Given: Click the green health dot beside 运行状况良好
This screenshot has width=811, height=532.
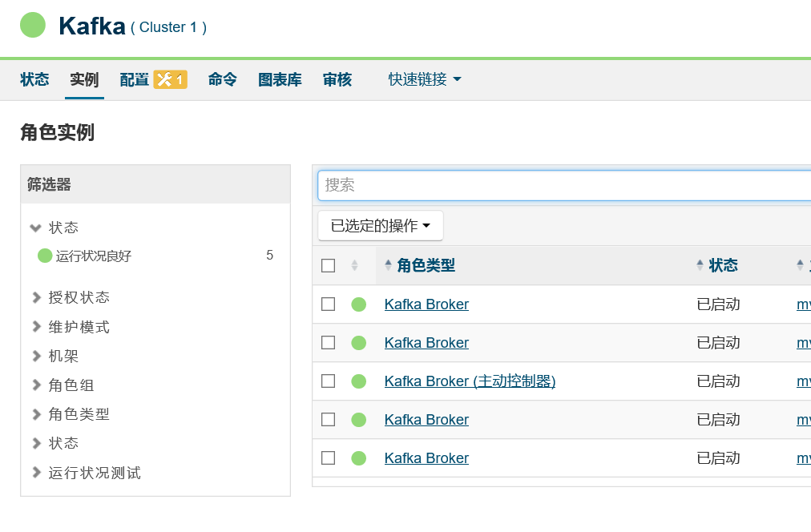Looking at the screenshot, I should tap(45, 256).
